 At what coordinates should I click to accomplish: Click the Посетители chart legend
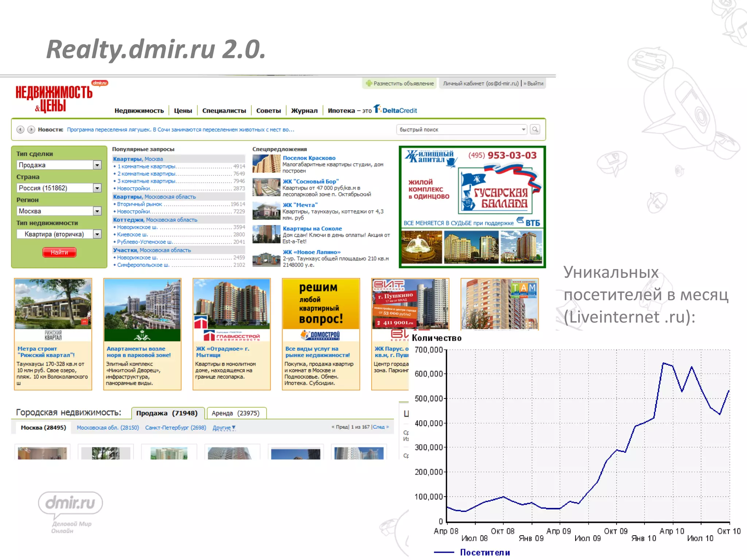click(x=472, y=552)
